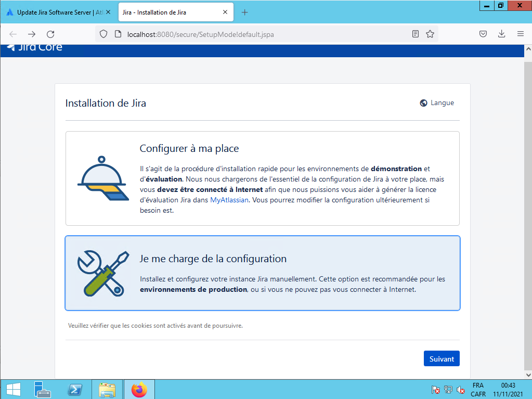
Task: Click the Action Center flag tray icon
Action: (435, 390)
